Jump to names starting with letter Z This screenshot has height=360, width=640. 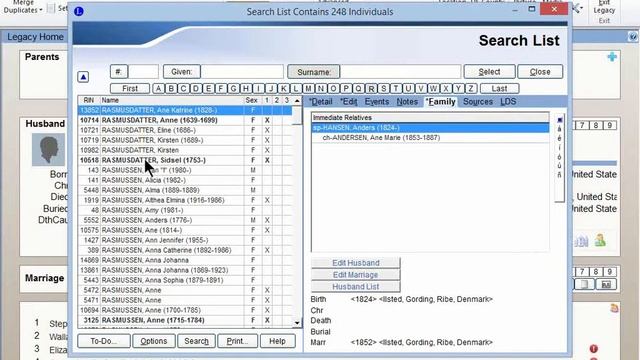pyautogui.click(x=471, y=89)
